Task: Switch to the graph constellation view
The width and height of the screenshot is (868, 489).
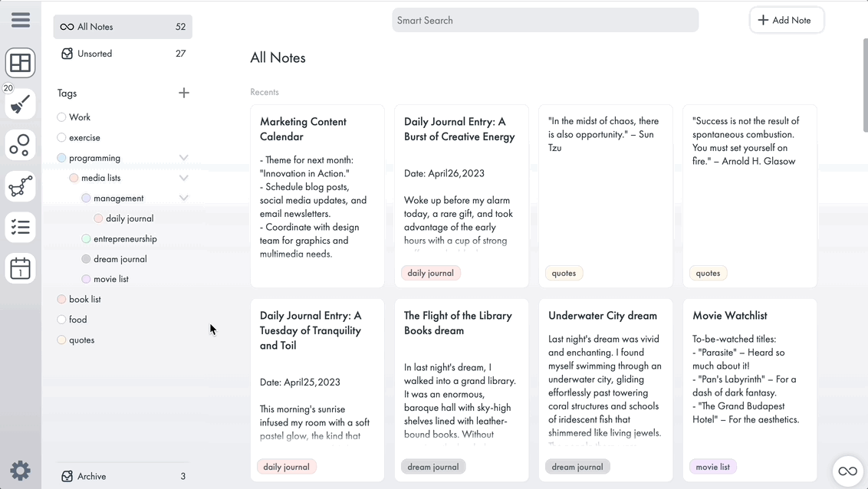Action: click(20, 185)
